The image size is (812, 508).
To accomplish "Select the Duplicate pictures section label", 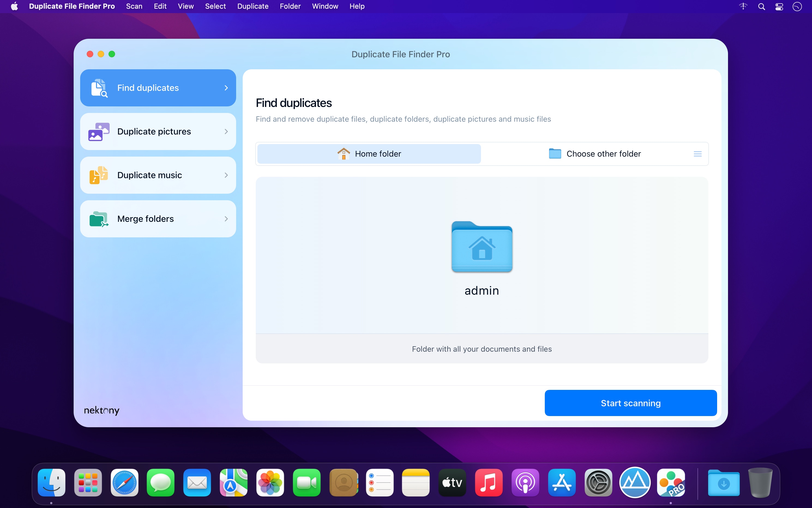I will point(154,132).
